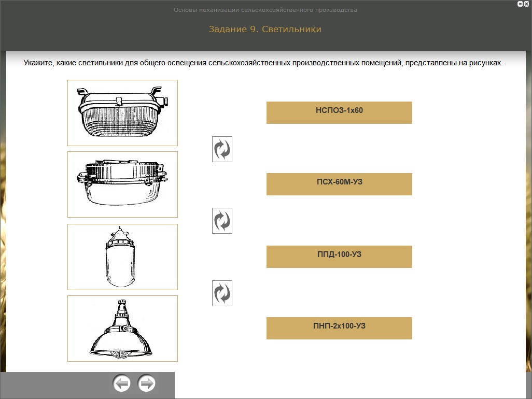
Task: Go to next task with right arrow
Action: [x=147, y=383]
